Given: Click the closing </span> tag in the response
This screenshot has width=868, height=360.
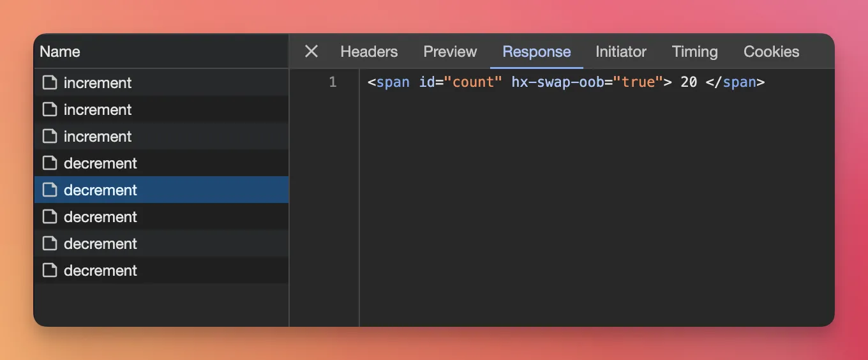Looking at the screenshot, I should pos(735,82).
